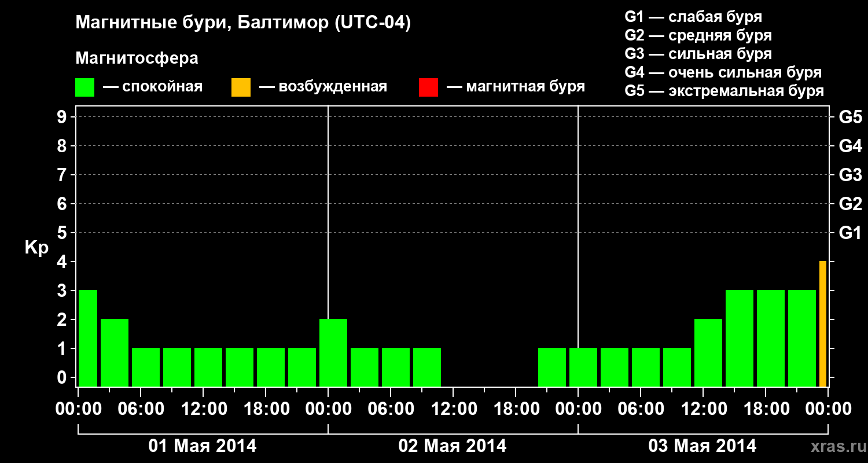The width and height of the screenshot is (868, 463).
Task: Click the 'G1 — слабая буря' line
Action: point(693,17)
